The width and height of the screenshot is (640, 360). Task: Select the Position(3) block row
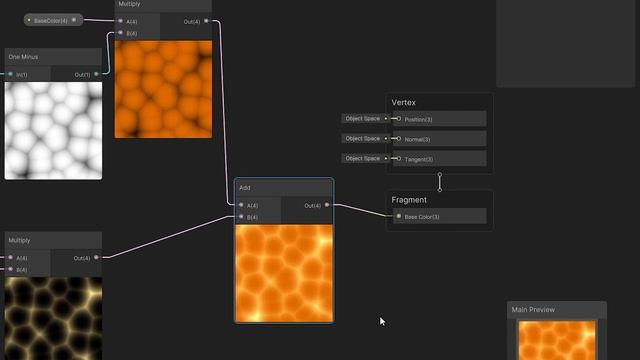coord(439,119)
